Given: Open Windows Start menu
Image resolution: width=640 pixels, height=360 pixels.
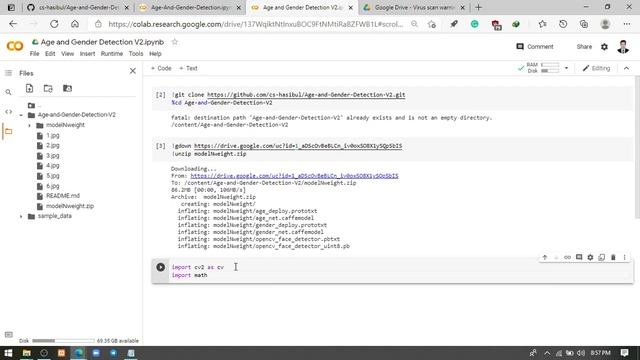Looking at the screenshot, I should pyautogui.click(x=8, y=353).
